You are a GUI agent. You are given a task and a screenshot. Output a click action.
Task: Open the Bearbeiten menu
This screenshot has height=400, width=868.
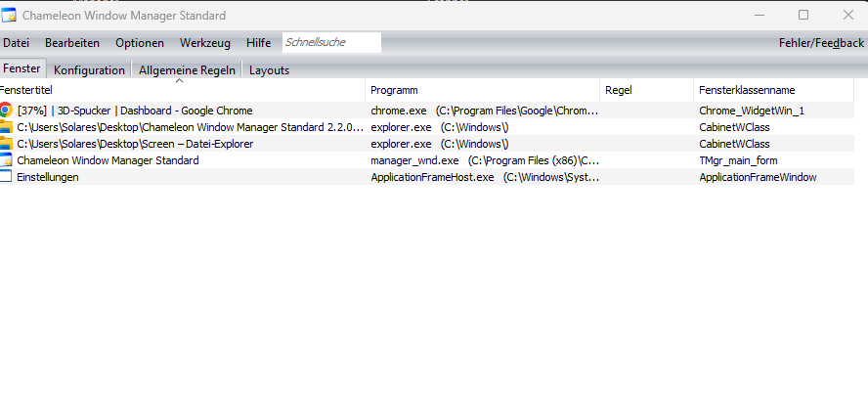[72, 43]
